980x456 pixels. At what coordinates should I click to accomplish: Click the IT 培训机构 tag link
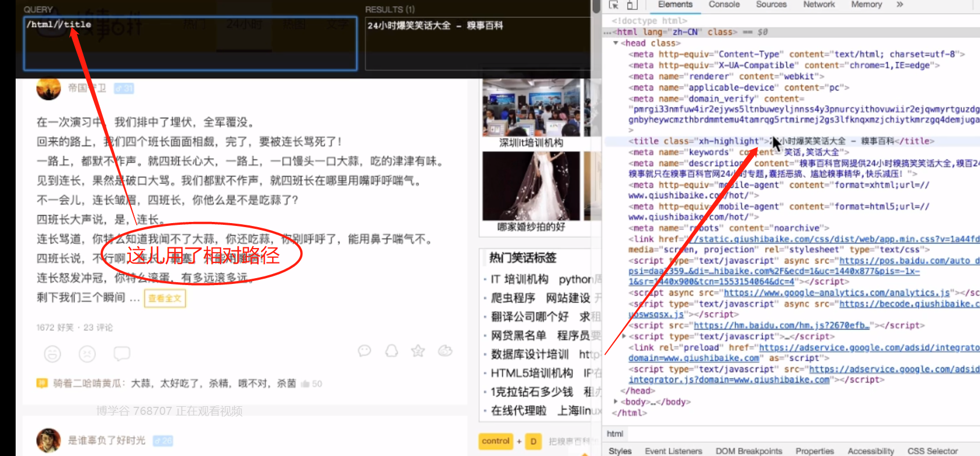click(x=520, y=279)
